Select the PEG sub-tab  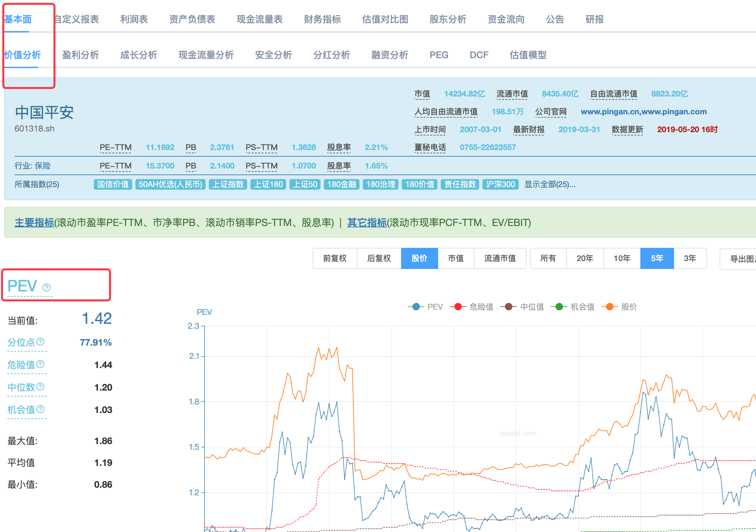pos(439,55)
